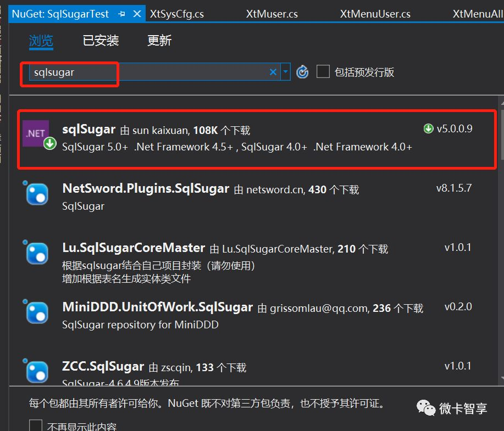Image resolution: width=504 pixels, height=431 pixels.
Task: Click the NuGet license disclaimer text
Action: coord(207,403)
